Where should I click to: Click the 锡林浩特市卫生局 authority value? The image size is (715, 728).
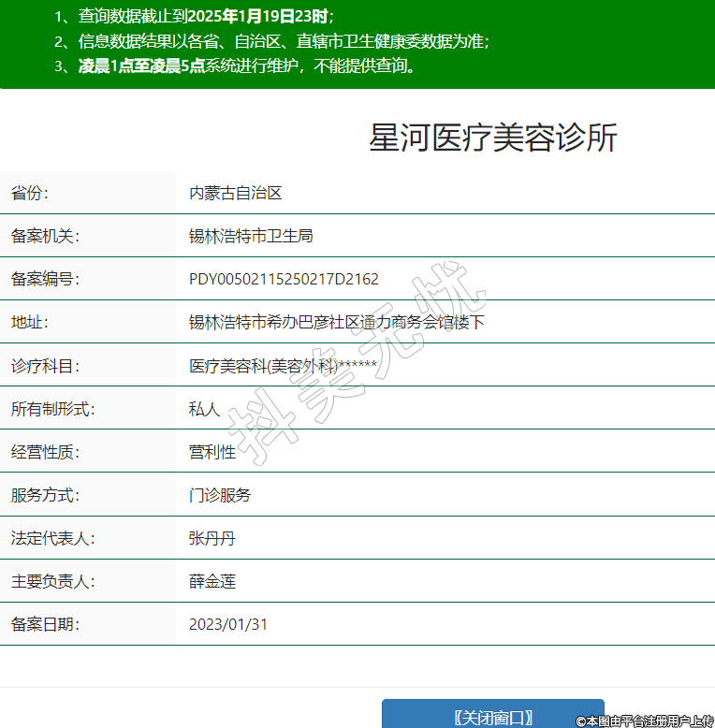(x=251, y=236)
